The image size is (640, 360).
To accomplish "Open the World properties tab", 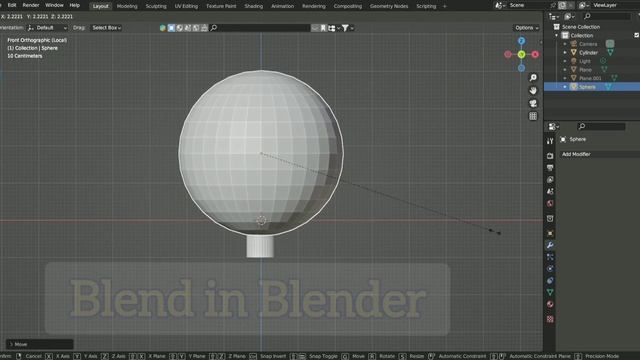I will coord(550,203).
